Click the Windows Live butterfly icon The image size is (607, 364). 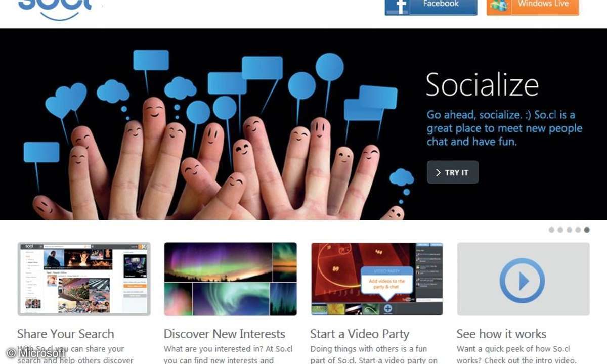point(500,6)
